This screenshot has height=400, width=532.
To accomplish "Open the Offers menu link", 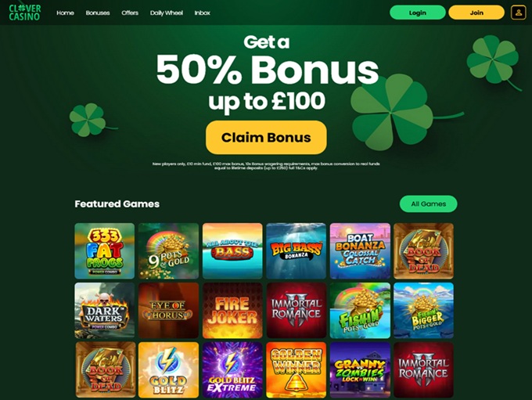I will coord(130,13).
